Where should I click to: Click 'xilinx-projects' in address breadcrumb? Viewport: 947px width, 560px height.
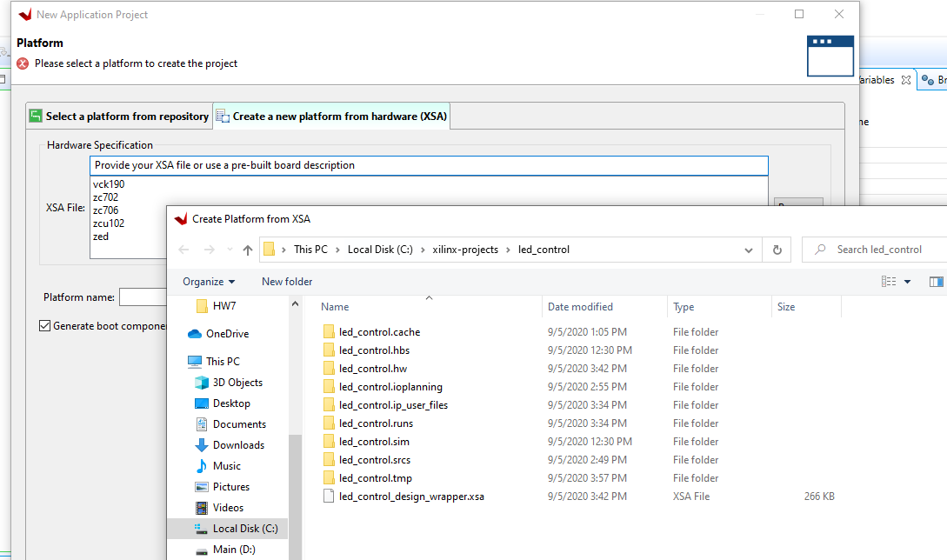[465, 250]
